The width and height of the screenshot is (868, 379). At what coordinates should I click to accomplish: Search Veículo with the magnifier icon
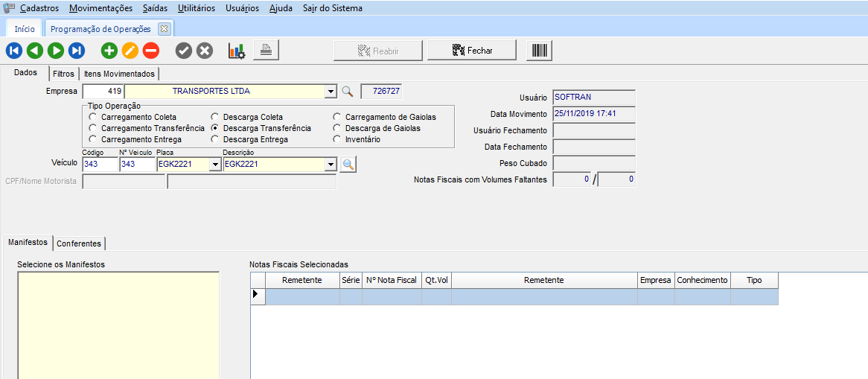point(348,164)
